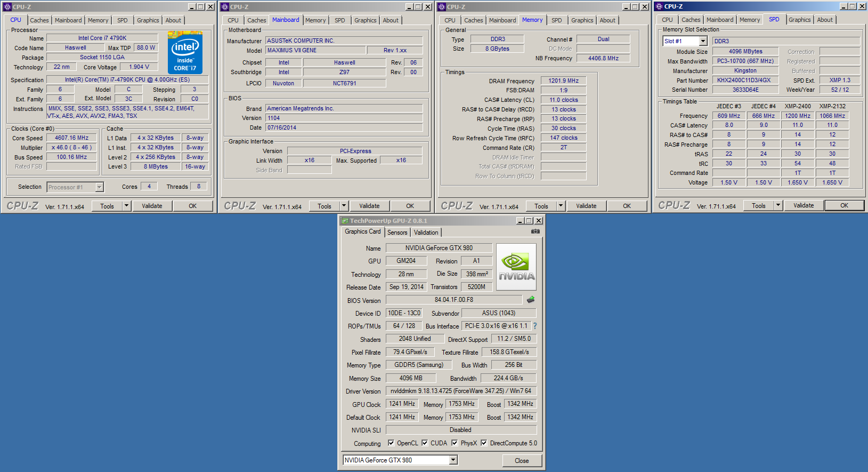Toggle the PhysX checkbox
868x472 pixels.
point(455,443)
